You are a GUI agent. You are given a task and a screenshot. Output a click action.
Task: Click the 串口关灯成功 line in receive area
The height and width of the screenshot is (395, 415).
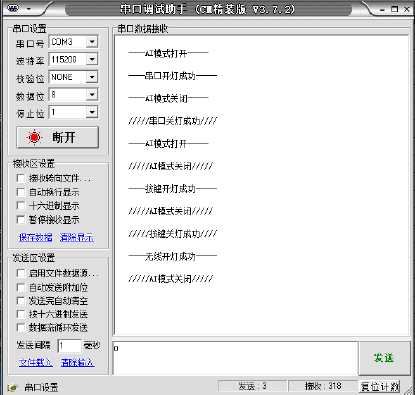[173, 121]
